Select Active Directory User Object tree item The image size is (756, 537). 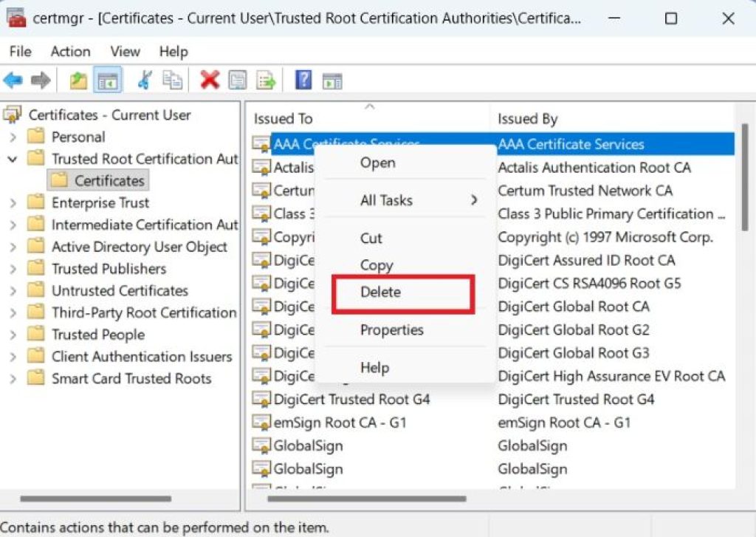pos(140,247)
